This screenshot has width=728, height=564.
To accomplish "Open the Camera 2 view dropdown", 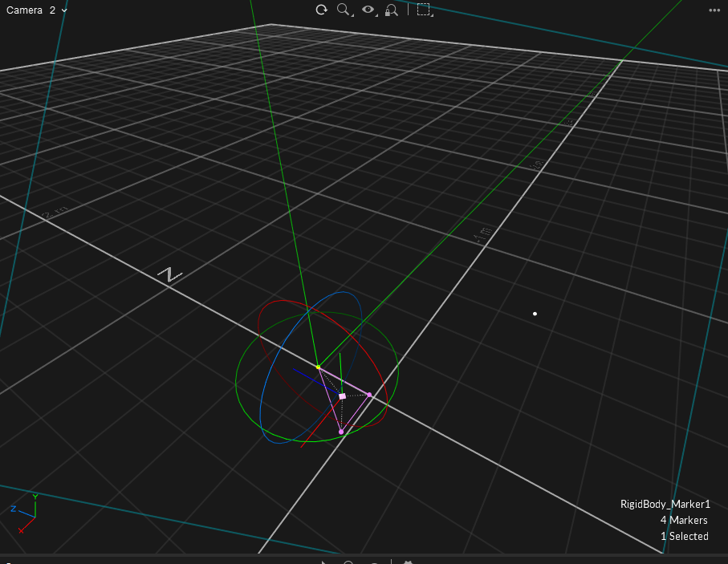I will tap(37, 10).
